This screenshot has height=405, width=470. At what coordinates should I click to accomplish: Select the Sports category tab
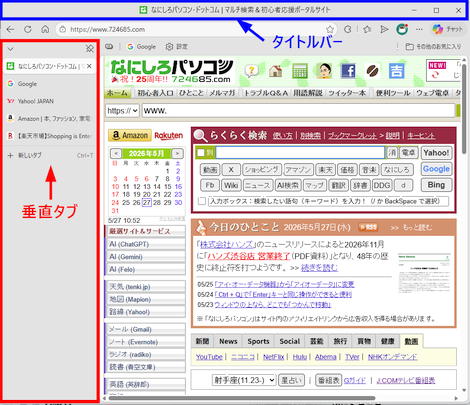pos(258,341)
